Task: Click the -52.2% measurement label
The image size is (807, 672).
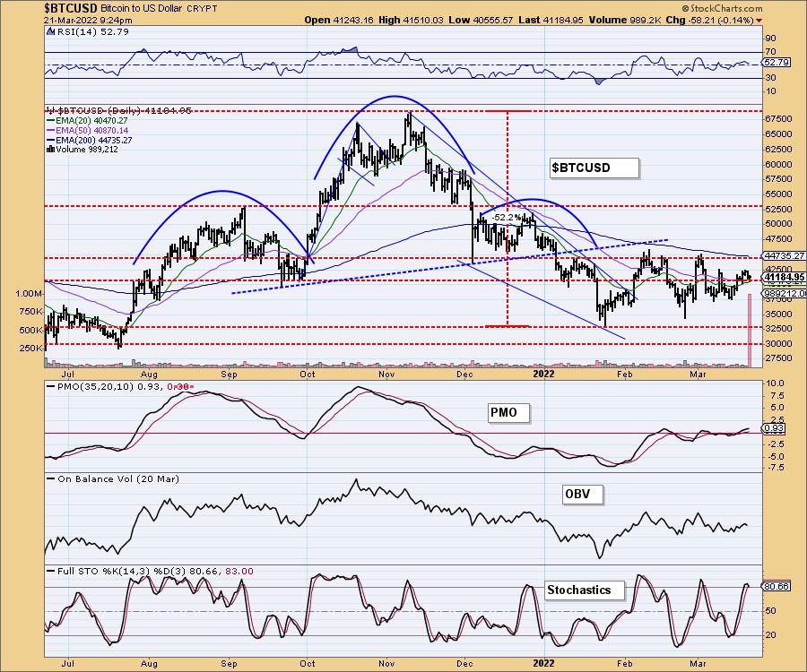Action: (x=507, y=218)
